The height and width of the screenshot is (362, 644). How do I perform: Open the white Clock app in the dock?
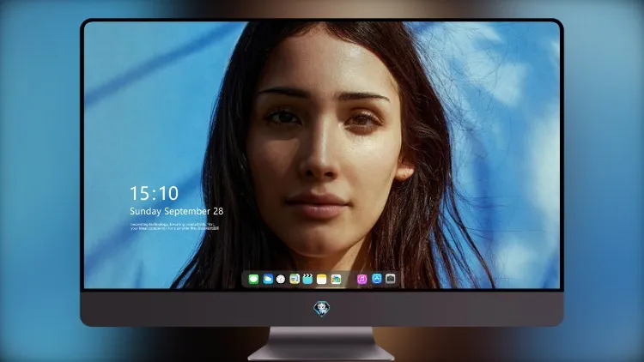point(281,279)
